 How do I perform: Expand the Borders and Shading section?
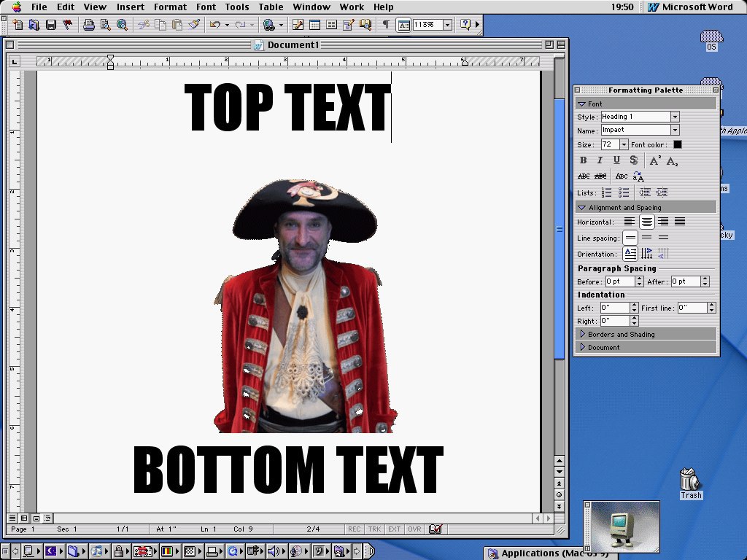pos(621,334)
